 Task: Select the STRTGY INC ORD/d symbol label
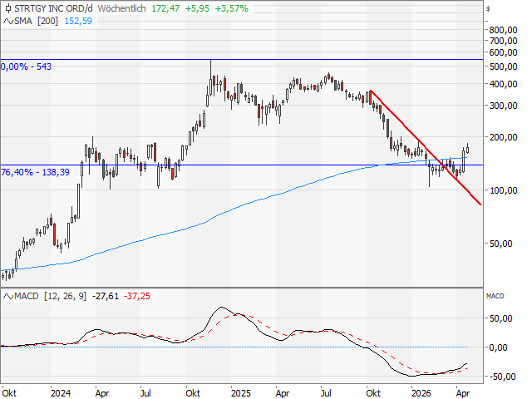pos(53,7)
